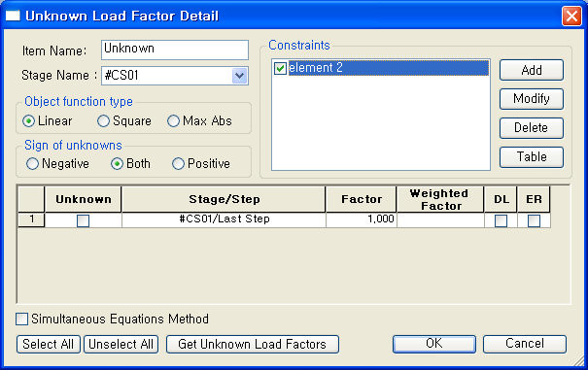Open the constraints Table button
Viewport: 588px width, 370px height.
coord(532,157)
